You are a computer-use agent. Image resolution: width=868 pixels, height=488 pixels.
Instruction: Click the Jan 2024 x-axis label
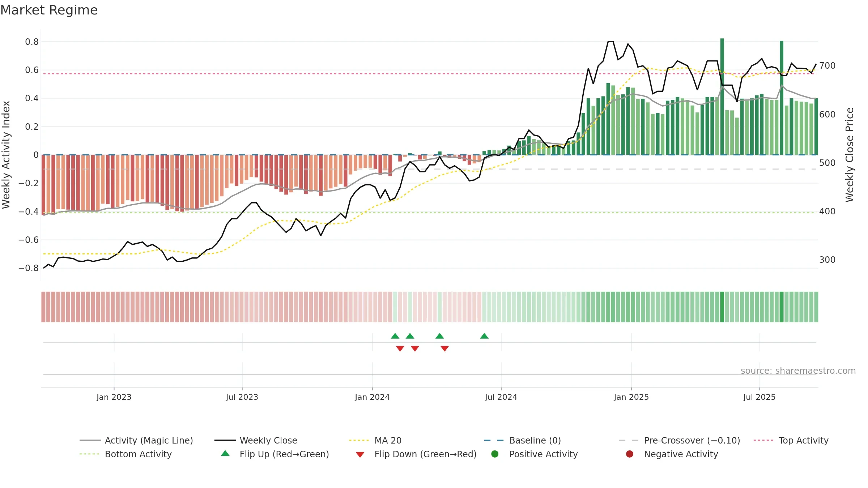tap(372, 397)
